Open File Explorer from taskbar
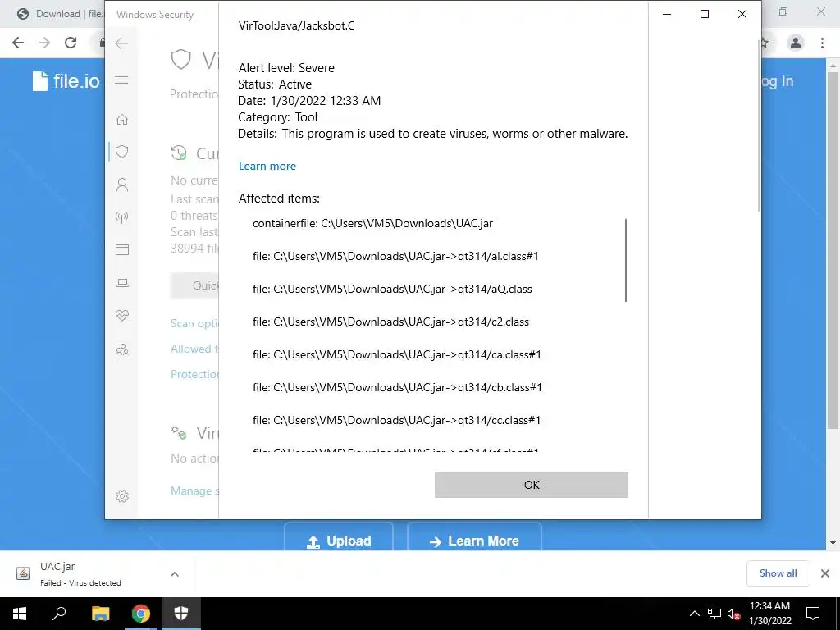Viewport: 840px width, 630px height. [x=100, y=614]
